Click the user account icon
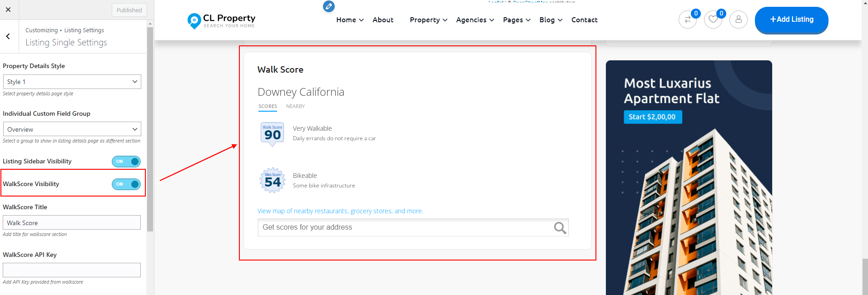Screen dimensions: 868x295 (x=739, y=20)
